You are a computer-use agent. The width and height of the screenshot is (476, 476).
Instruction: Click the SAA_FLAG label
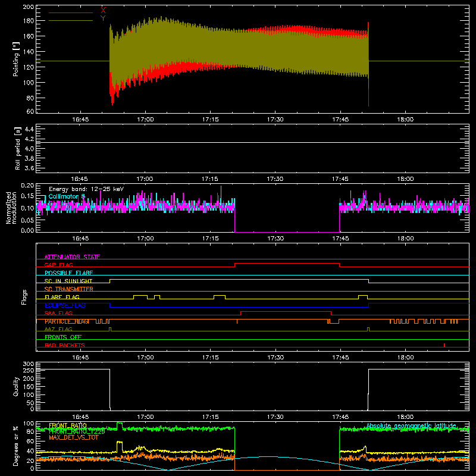58,313
